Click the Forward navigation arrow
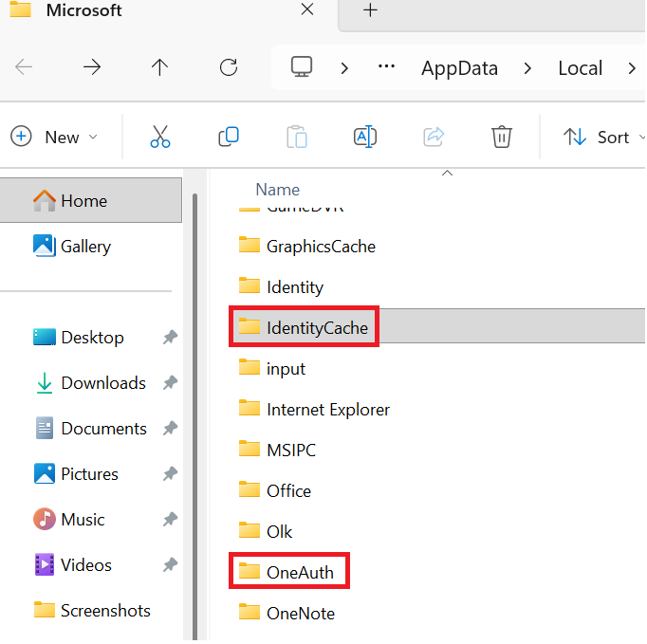Viewport: 647px width, 644px height. 92,67
